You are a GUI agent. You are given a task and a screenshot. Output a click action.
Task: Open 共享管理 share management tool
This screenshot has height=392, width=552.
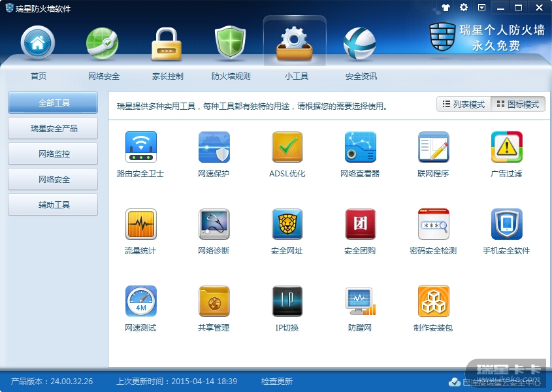point(214,301)
